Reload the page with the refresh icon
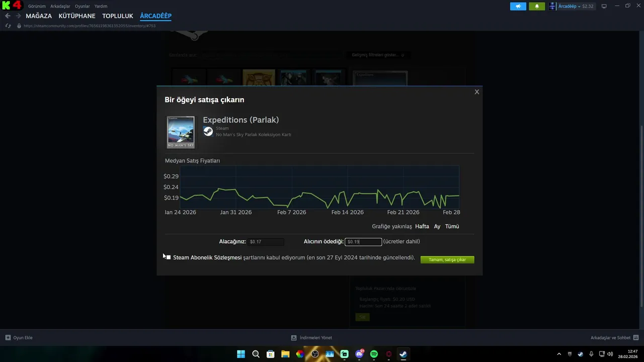The image size is (644, 362). coord(8,26)
